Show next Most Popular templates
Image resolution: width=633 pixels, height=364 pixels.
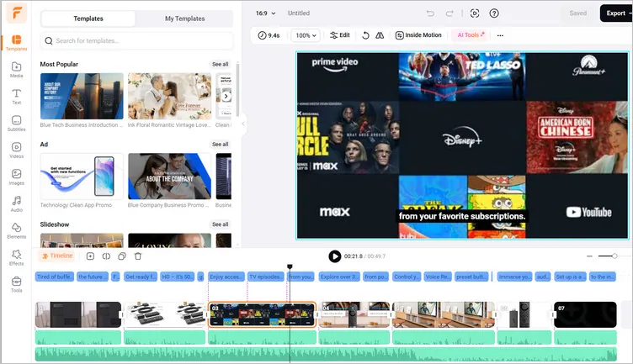tap(226, 97)
